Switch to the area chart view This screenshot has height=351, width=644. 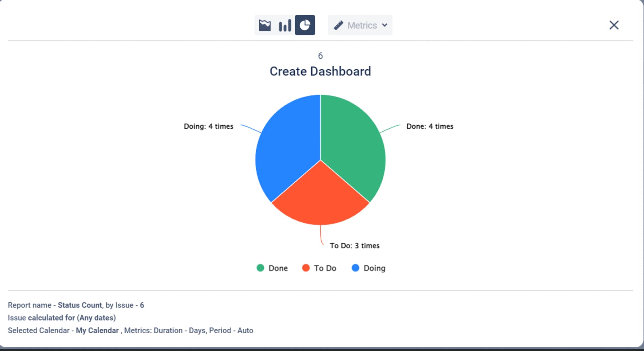coord(265,25)
